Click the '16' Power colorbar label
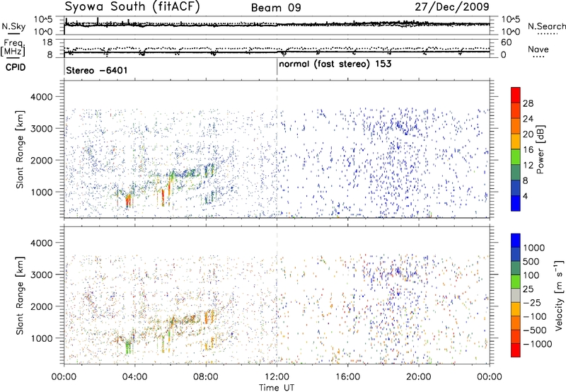The width and height of the screenshot is (566, 392). (x=528, y=150)
